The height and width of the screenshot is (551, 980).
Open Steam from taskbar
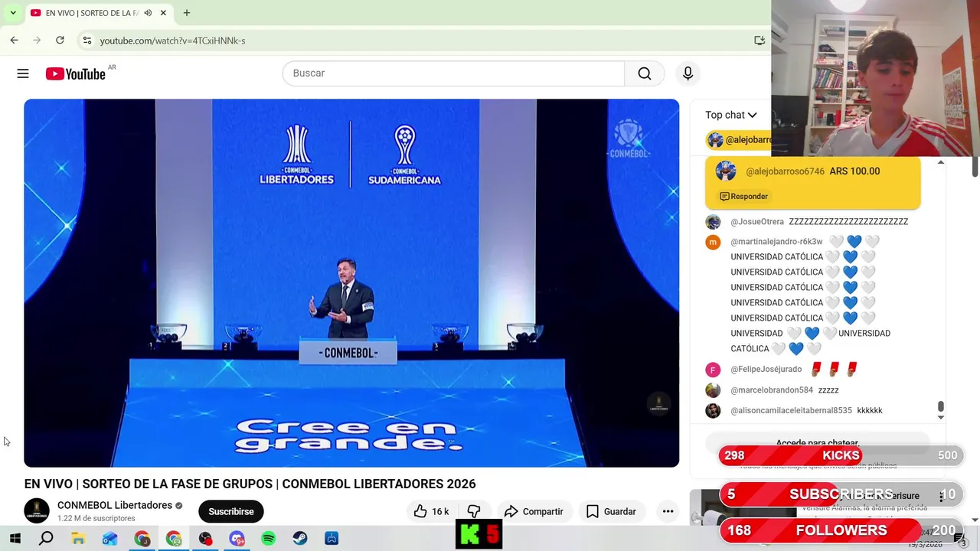click(x=300, y=539)
